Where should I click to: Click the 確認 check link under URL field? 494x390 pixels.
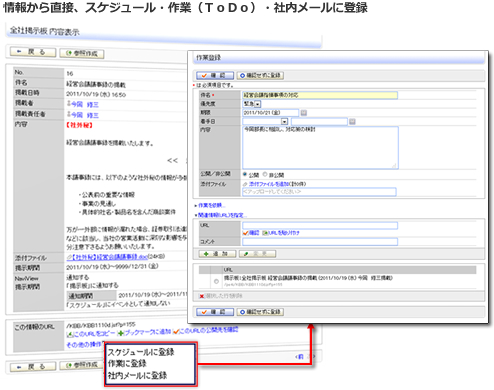pyautogui.click(x=251, y=233)
